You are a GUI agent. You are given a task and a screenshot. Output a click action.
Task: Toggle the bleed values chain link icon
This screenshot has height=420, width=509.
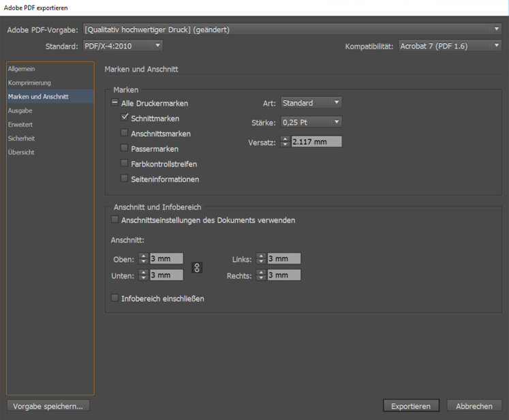click(197, 268)
